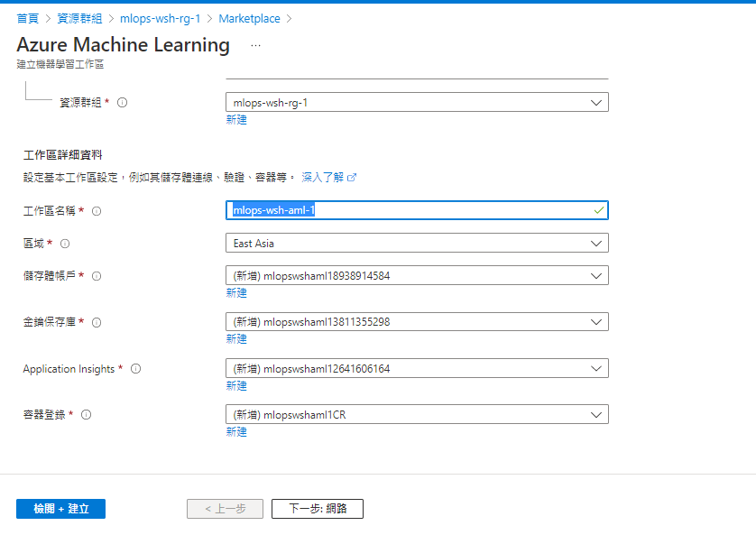Click the 建立機器學習工作區 subtitle text
This screenshot has height=535, width=756.
(x=60, y=64)
